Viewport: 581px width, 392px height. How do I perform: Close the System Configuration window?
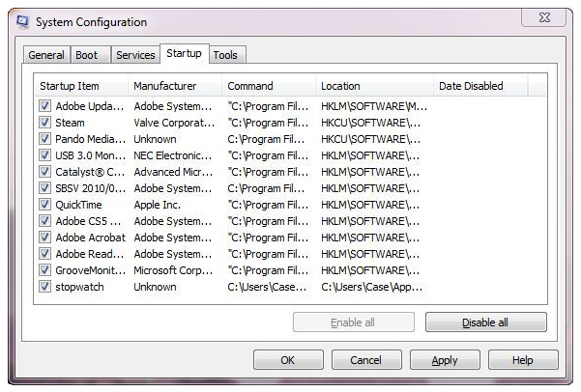pyautogui.click(x=544, y=17)
